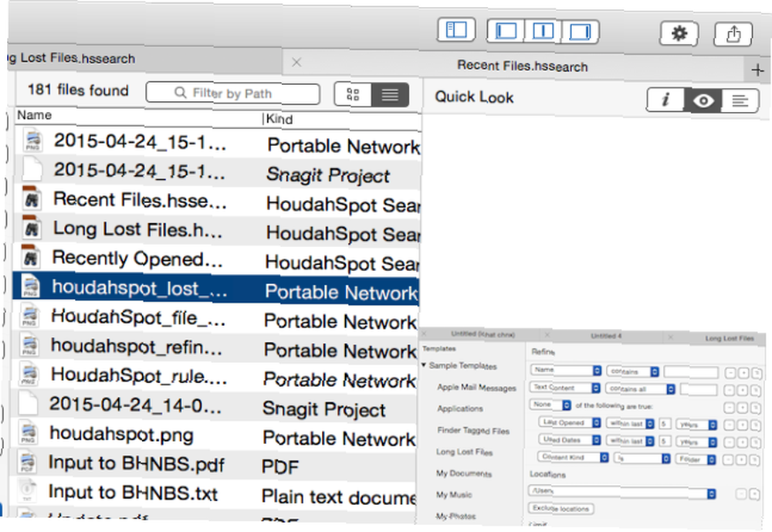Show the text preview pane button

pos(740,101)
